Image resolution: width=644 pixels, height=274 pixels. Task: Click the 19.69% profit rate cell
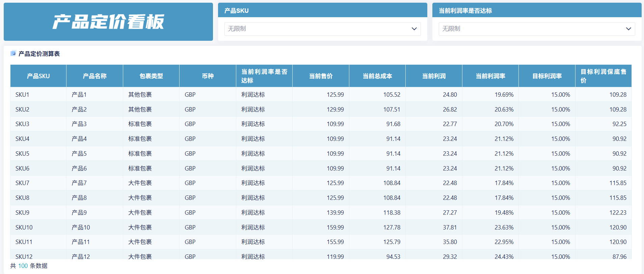490,95
